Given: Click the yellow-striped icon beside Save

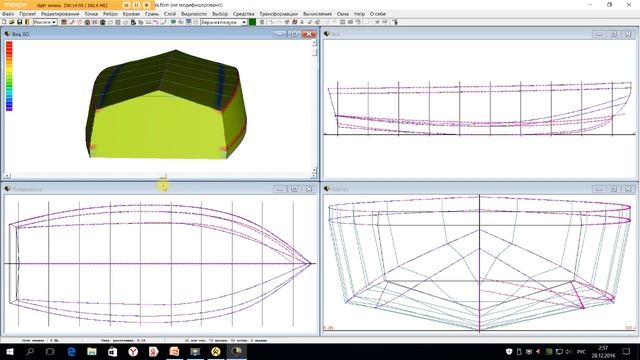Looking at the screenshot, I should (x=27, y=22).
